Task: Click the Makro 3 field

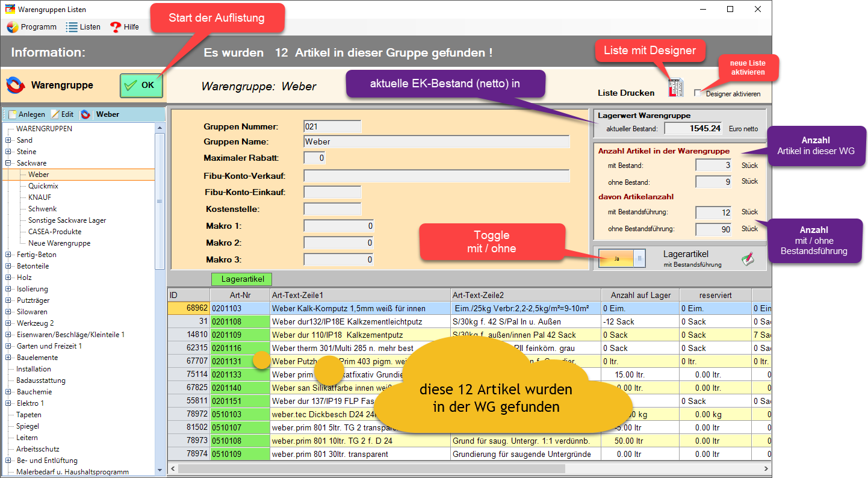Action: tap(338, 259)
